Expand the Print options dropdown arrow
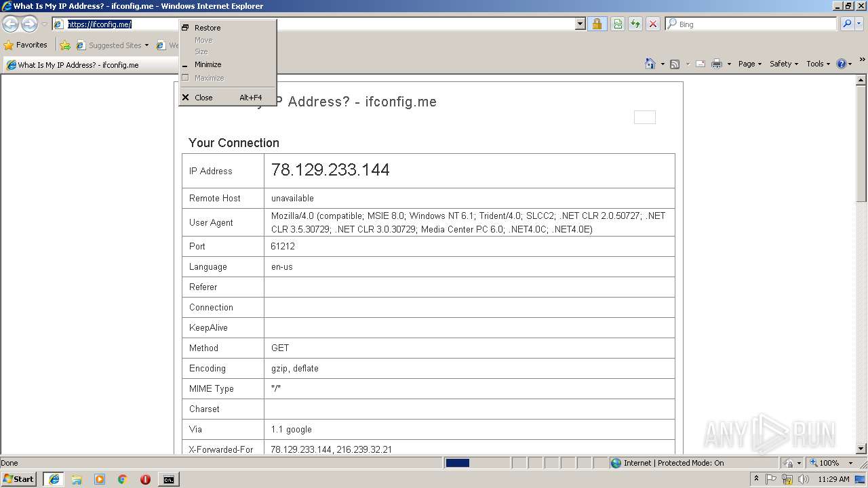This screenshot has height=488, width=868. coord(729,64)
